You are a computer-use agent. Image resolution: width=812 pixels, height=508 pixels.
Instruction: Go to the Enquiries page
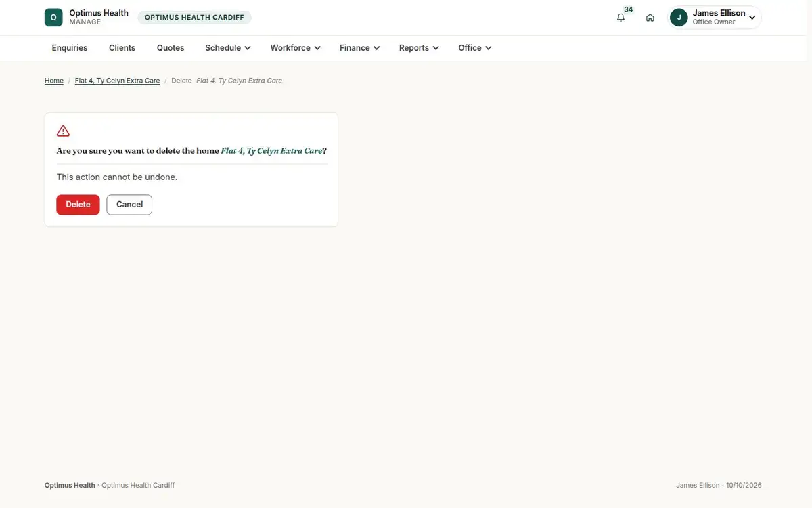tap(70, 48)
